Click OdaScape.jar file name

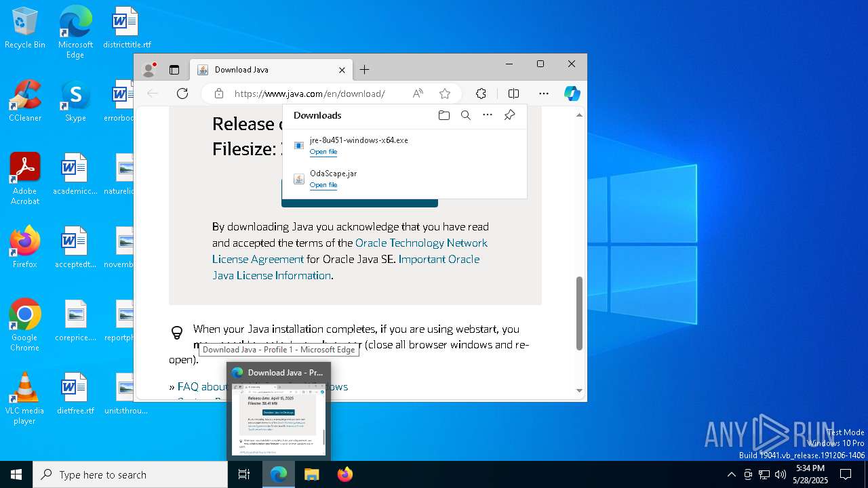pos(333,174)
